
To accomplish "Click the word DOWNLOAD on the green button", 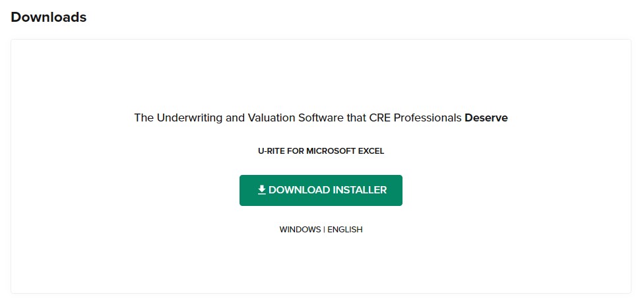I will pyautogui.click(x=300, y=190).
